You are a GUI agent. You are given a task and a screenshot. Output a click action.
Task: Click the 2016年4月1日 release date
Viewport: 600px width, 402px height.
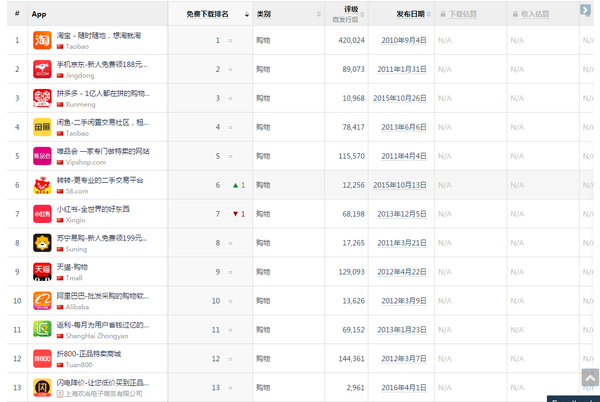coord(404,388)
